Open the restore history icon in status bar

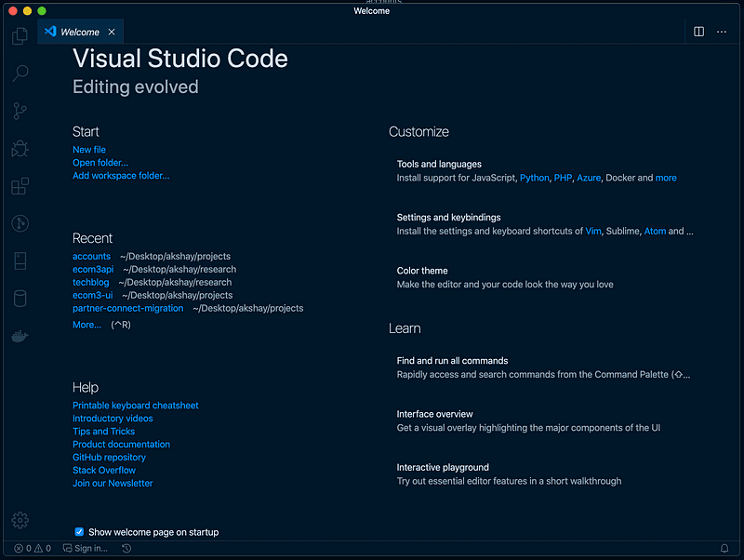126,548
